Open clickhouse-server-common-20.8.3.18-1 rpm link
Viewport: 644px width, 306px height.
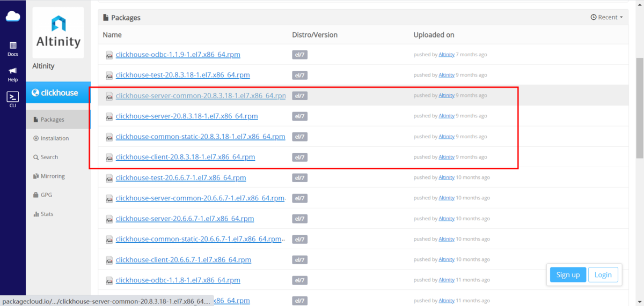pos(201,95)
